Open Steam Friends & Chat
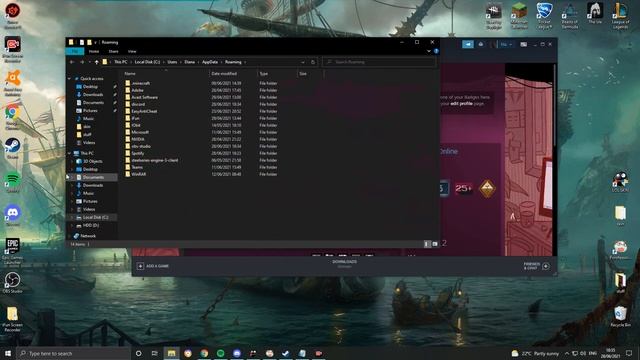 coord(536,266)
